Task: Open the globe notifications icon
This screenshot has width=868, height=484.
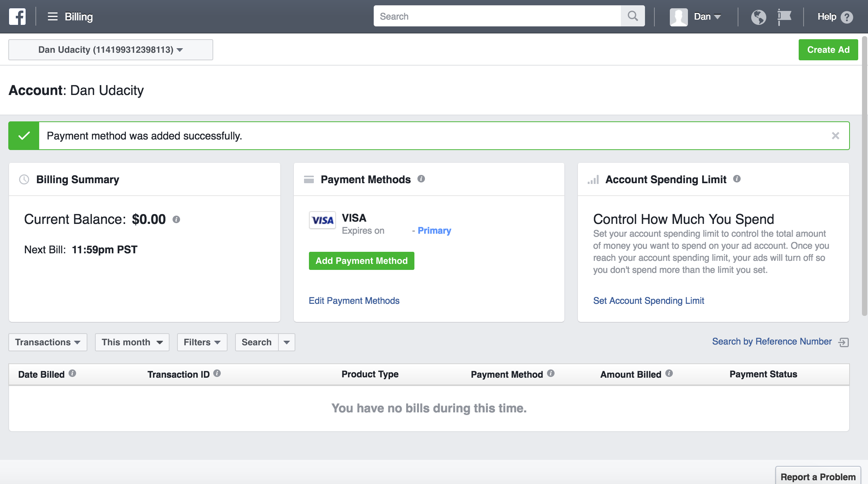Action: pos(759,17)
